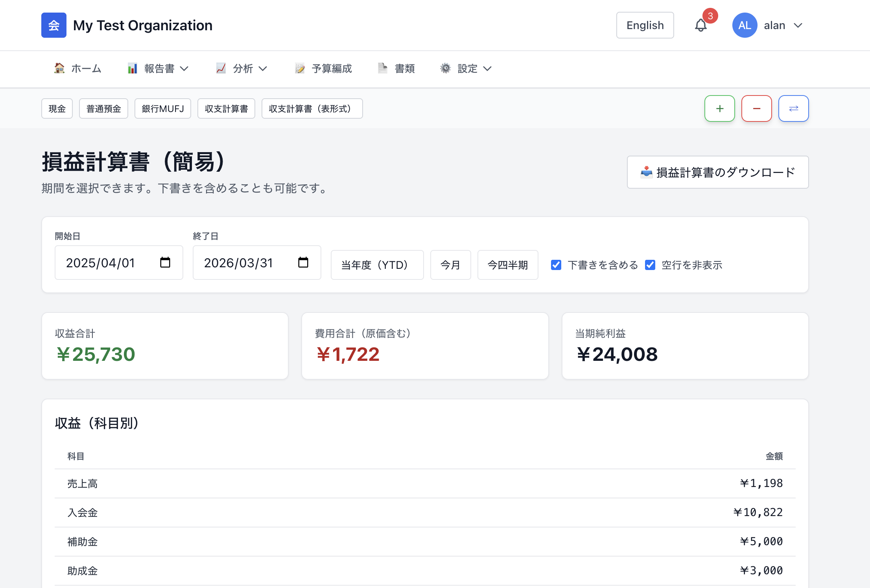
Task: Expand the 報告書 dropdown menu
Action: [x=158, y=69]
